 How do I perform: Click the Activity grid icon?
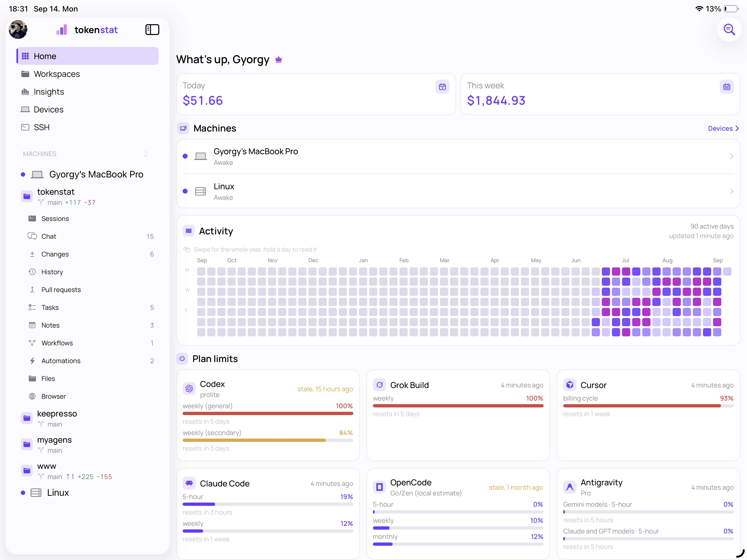189,231
